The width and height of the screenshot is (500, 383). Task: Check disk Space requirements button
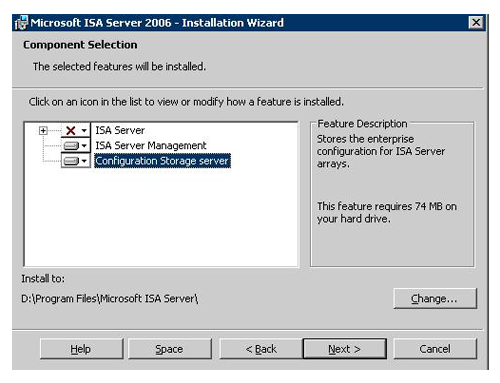pos(170,349)
